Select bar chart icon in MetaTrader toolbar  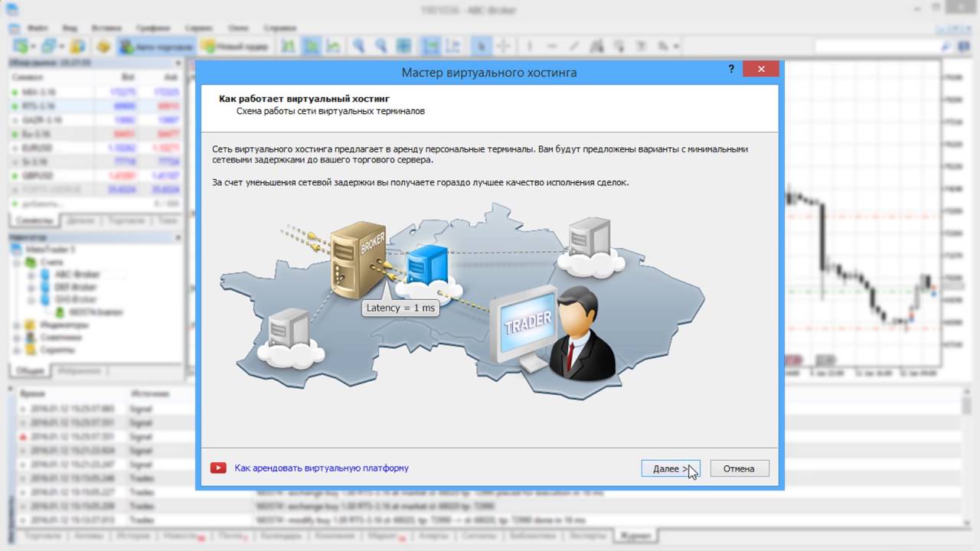click(x=288, y=46)
